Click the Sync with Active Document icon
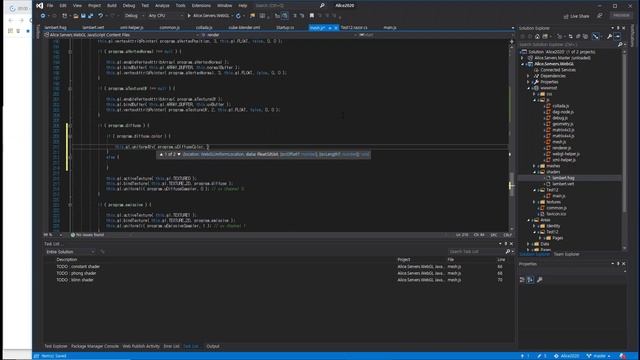640x360 pixels. 571,36
